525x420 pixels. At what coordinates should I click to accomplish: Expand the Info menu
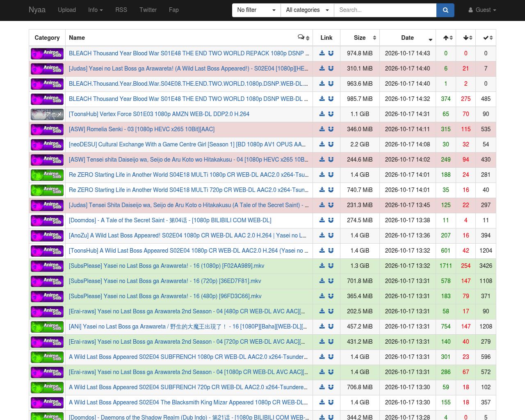point(96,10)
